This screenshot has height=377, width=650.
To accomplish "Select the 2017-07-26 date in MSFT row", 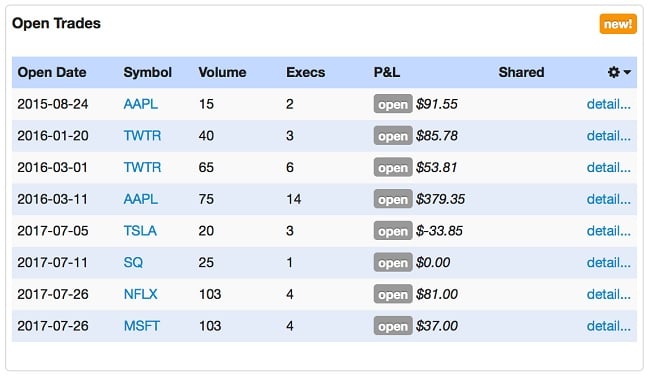I will (x=53, y=326).
